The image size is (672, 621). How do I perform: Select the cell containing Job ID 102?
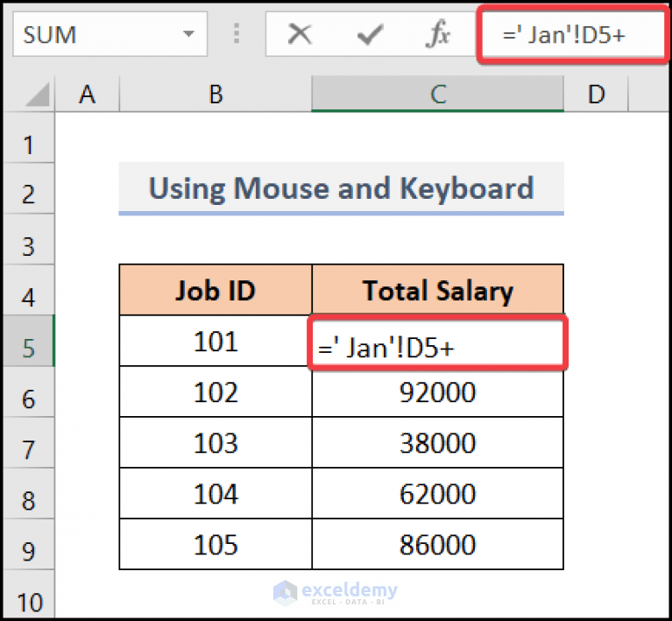(x=216, y=392)
